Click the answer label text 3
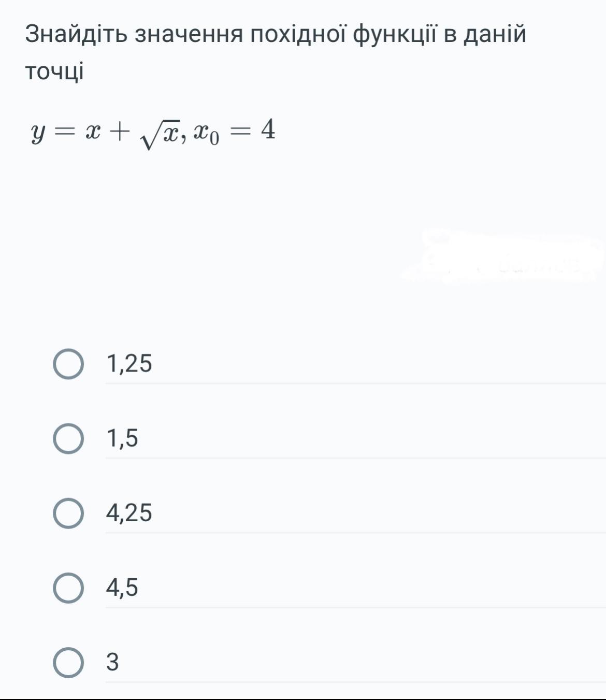606x700 pixels. tap(112, 662)
